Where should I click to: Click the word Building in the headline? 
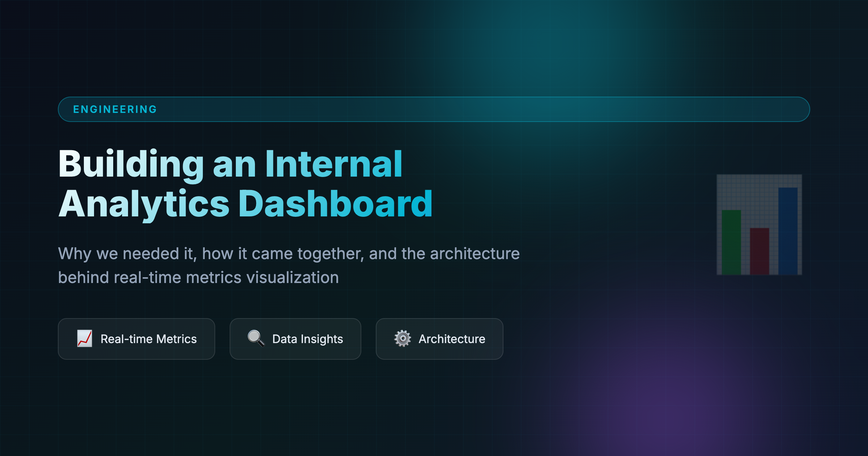pyautogui.click(x=131, y=164)
